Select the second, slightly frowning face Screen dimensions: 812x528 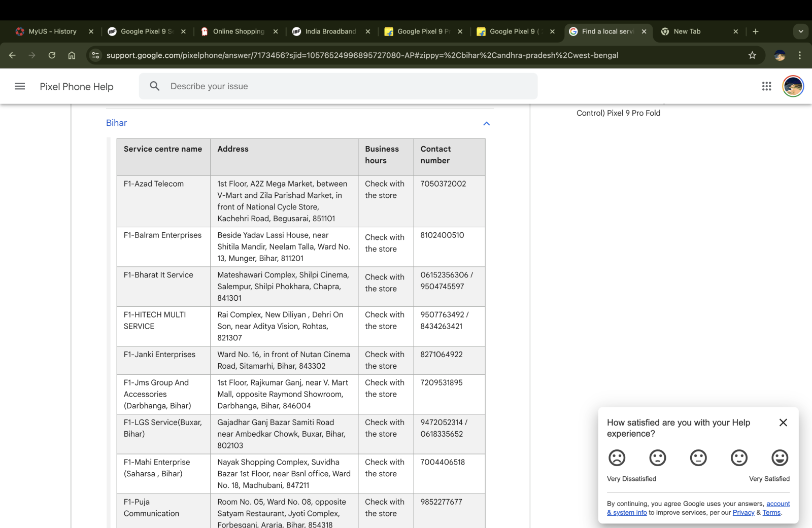coord(658,458)
